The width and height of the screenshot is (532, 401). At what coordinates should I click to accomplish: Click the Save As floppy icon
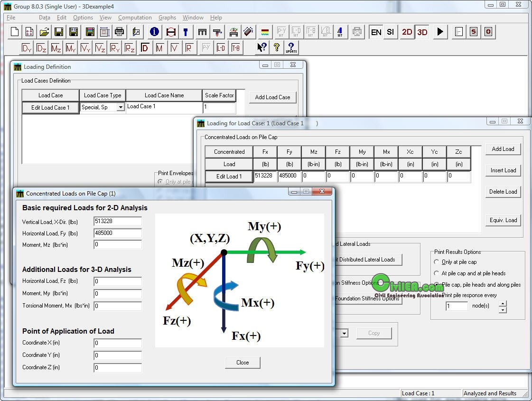[74, 32]
